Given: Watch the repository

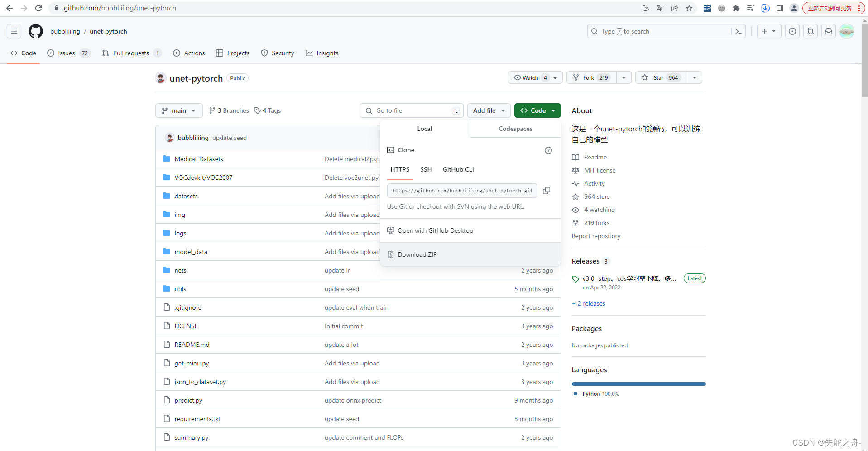Looking at the screenshot, I should pos(535,77).
